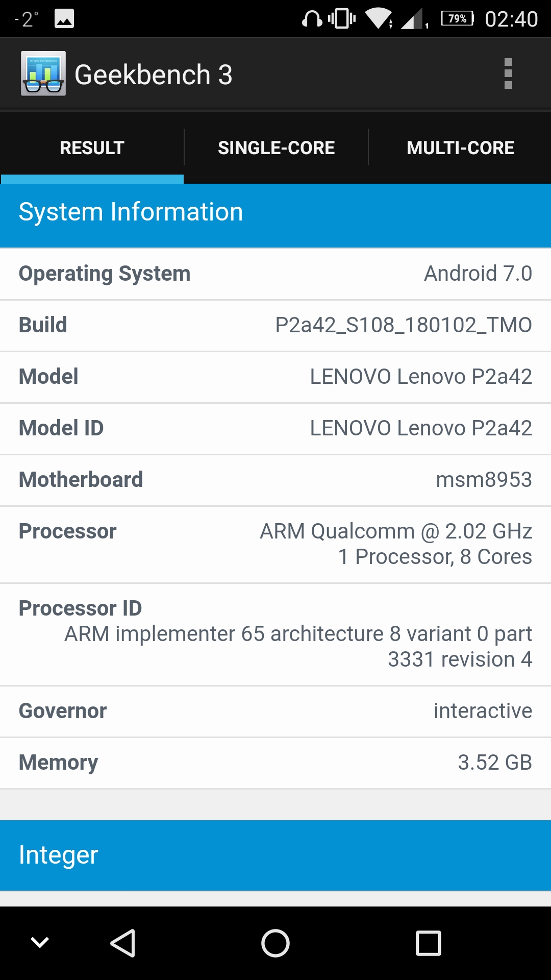Open recent apps square button
The image size is (551, 980).
tap(428, 943)
